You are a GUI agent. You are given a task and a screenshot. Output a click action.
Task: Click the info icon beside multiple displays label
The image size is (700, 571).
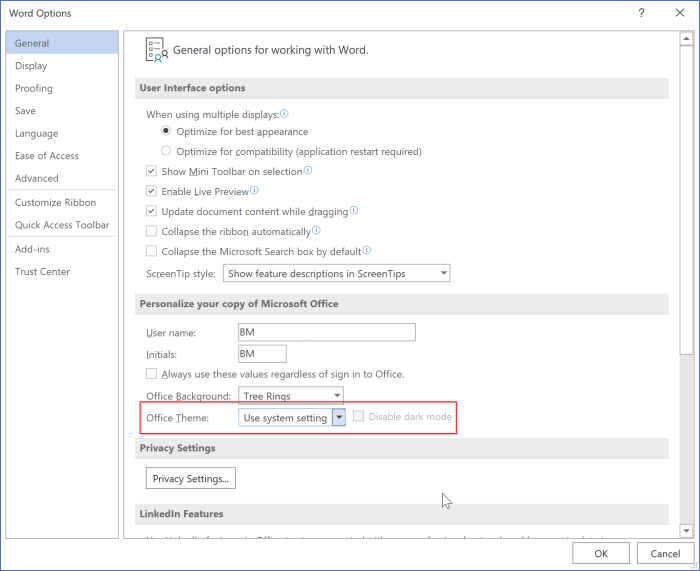[284, 114]
